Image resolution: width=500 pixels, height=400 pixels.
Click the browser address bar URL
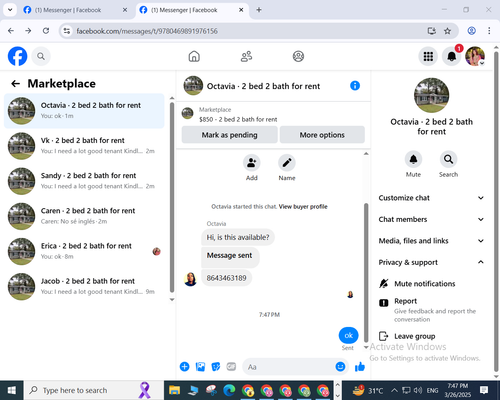[147, 31]
